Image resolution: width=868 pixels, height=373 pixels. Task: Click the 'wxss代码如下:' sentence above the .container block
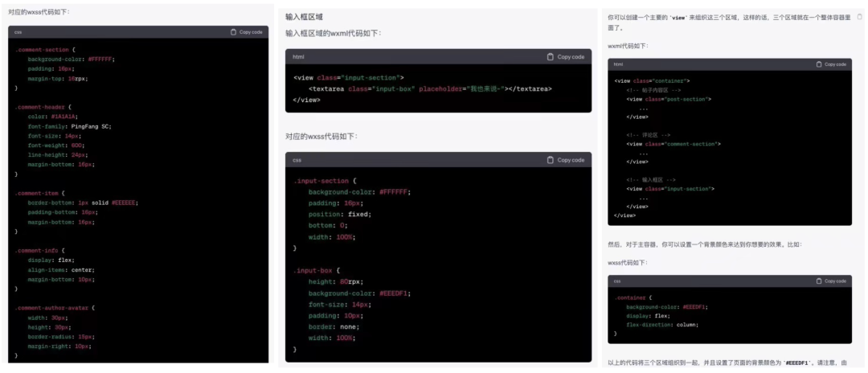[x=628, y=263]
